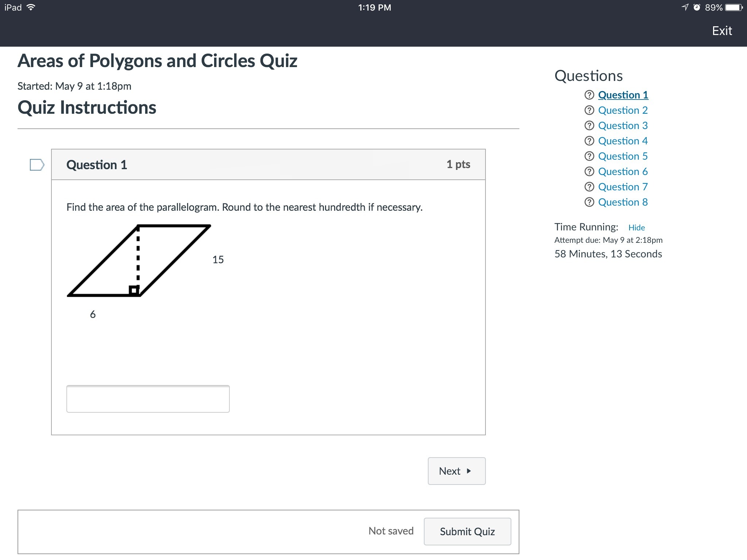This screenshot has width=747, height=560.
Task: Hide the running time display
Action: click(636, 227)
